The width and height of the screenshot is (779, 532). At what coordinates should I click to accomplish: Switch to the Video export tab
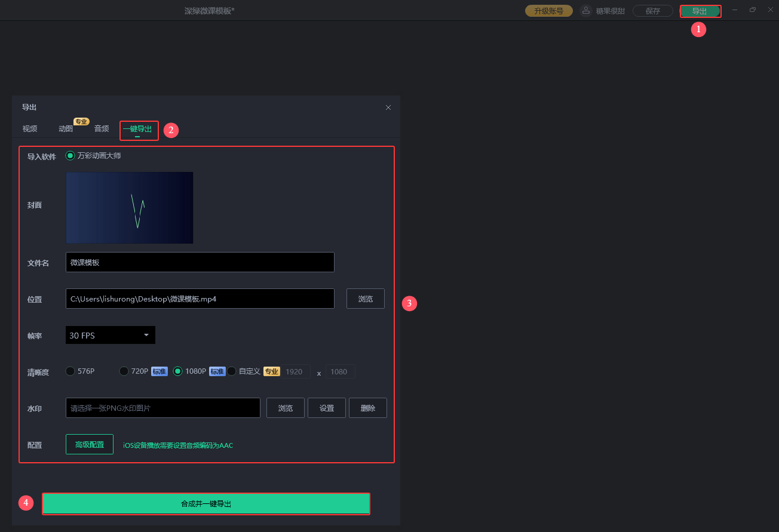(30, 128)
